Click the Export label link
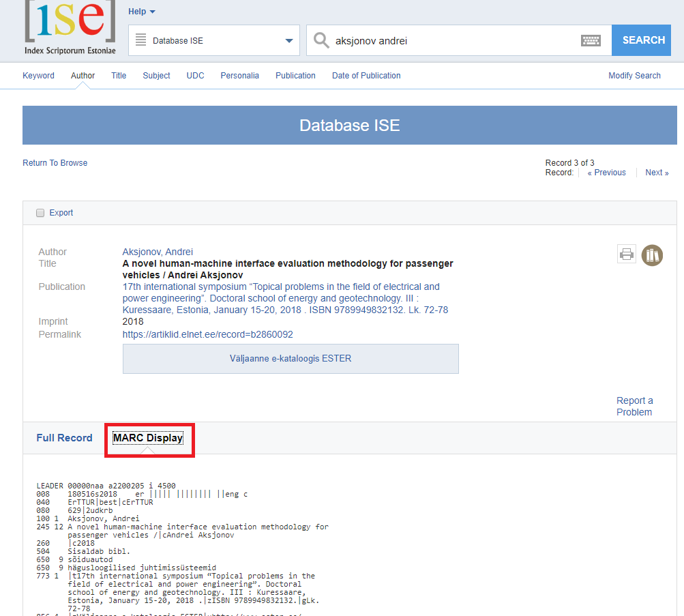Screen dimensions: 684x616 pos(61,213)
